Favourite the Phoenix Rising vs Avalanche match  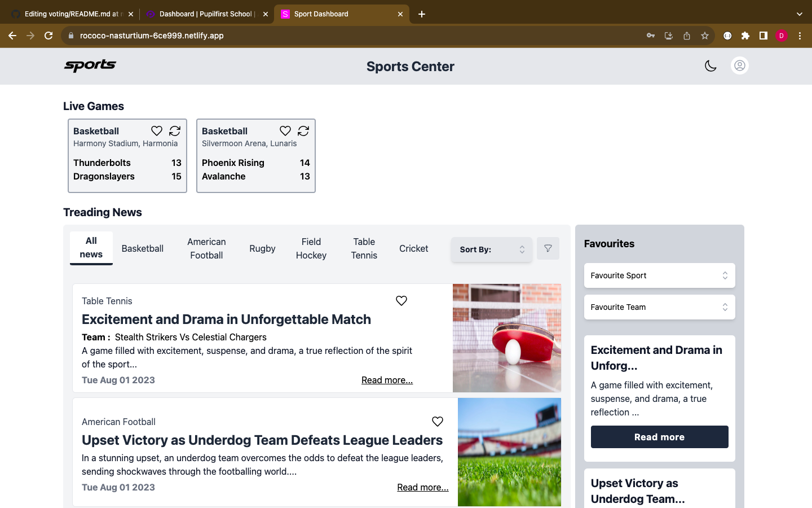[285, 130]
